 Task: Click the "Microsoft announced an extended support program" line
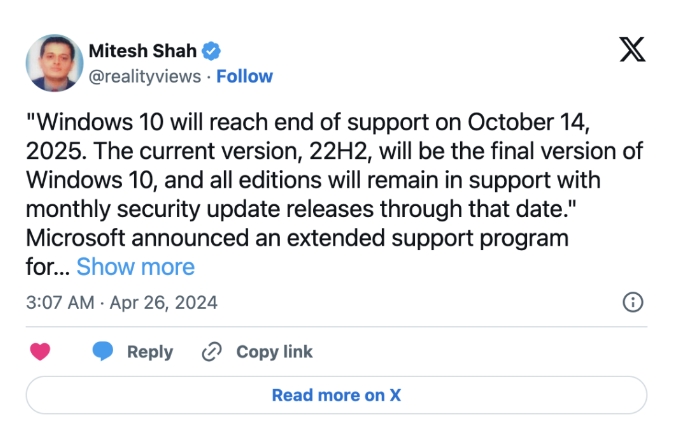297,240
